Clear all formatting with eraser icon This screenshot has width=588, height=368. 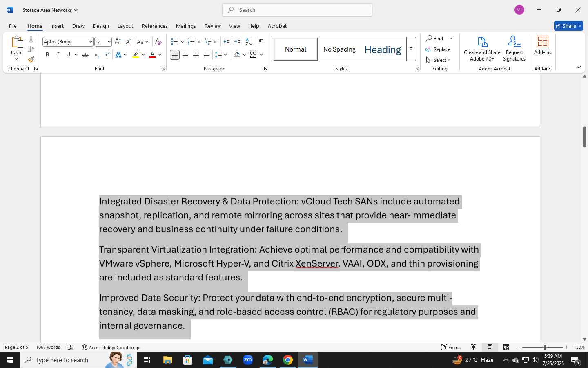coord(158,42)
